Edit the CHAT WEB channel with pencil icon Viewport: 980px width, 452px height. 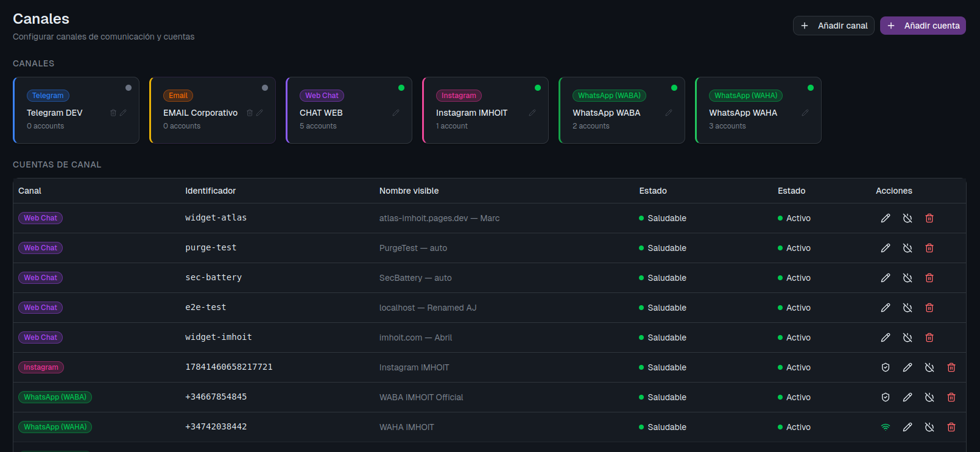(396, 113)
